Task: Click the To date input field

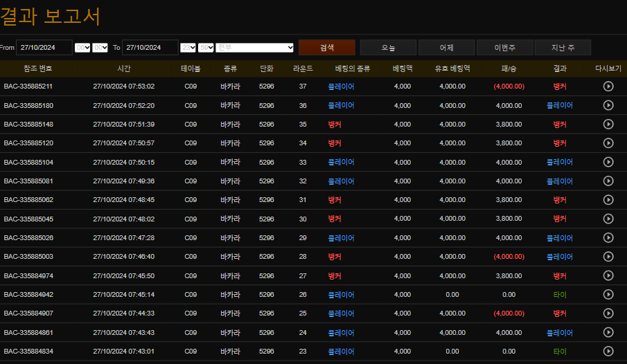Action: coord(150,47)
